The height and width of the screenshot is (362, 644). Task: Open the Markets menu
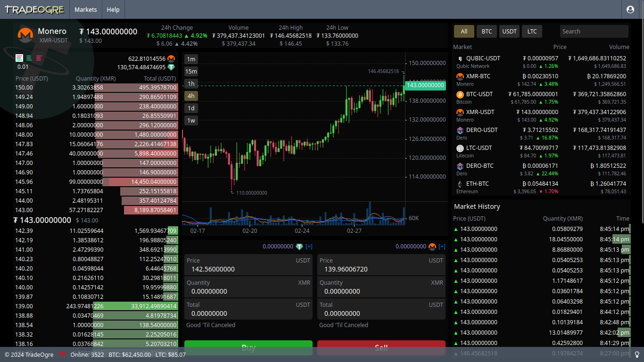click(86, 9)
